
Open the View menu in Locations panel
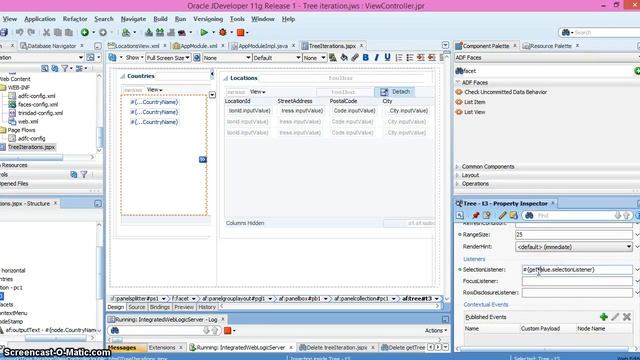click(258, 92)
